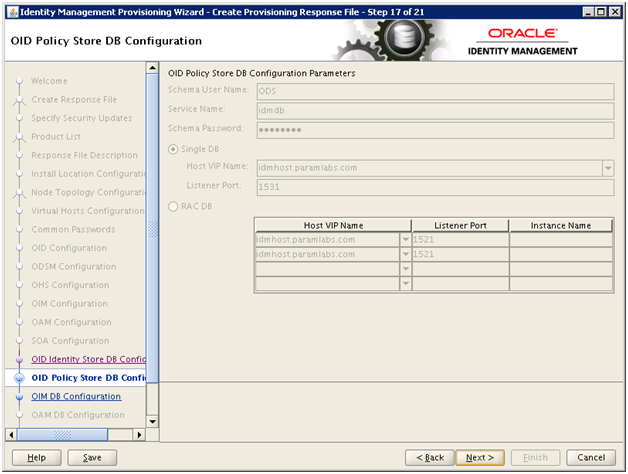Open second RAC row host dropdown arrow

[405, 254]
